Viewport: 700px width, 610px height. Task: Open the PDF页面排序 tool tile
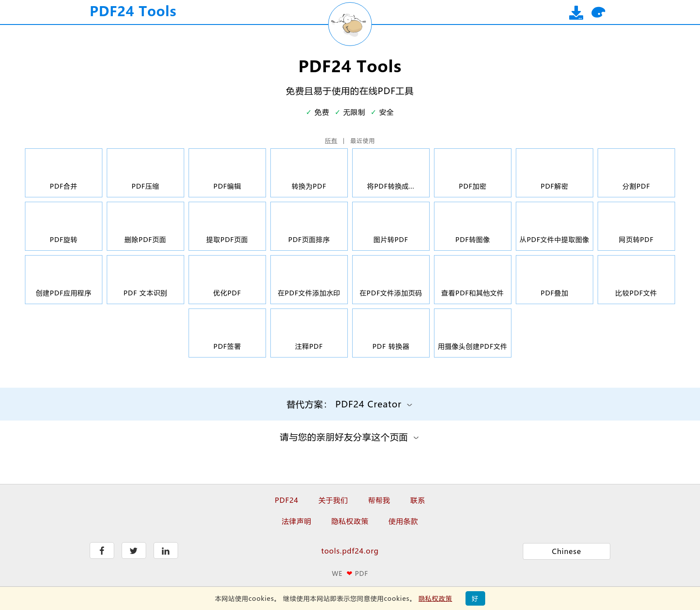pos(309,226)
